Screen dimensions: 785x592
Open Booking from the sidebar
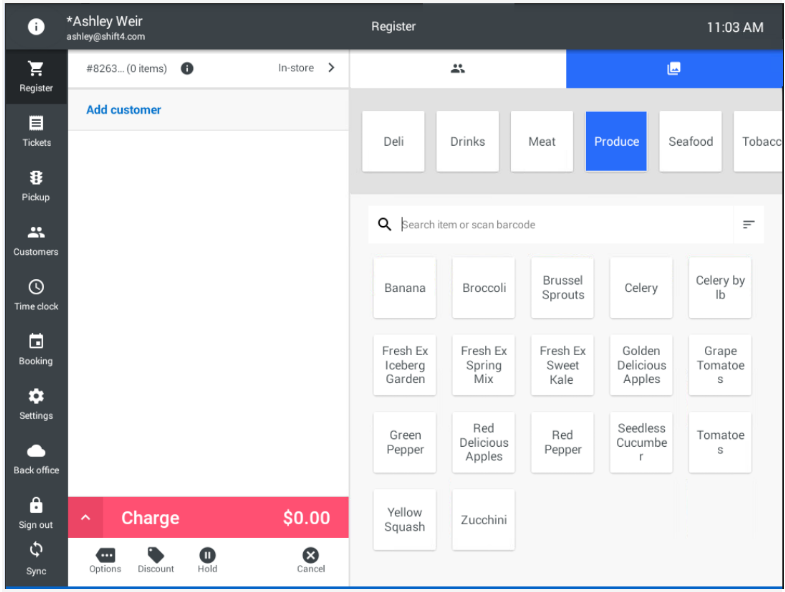36,349
